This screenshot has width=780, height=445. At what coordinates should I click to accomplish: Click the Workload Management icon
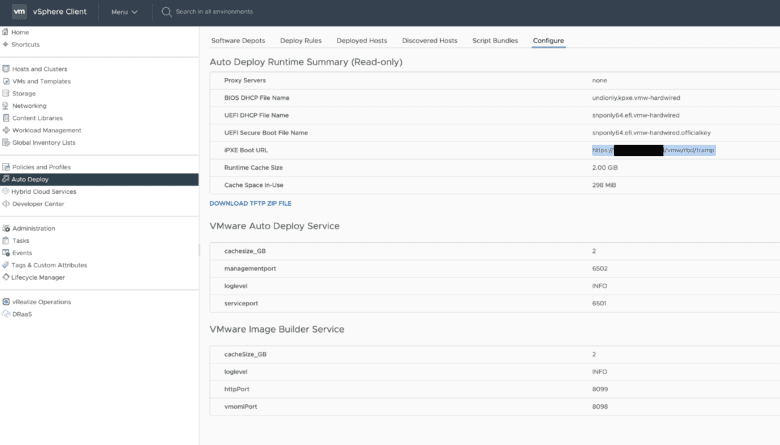(x=6, y=130)
